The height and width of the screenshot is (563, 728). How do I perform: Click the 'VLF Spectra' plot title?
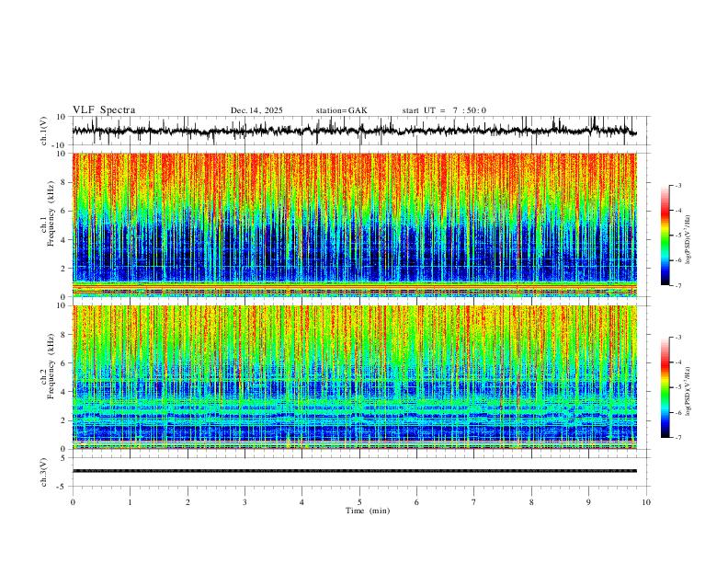point(104,110)
